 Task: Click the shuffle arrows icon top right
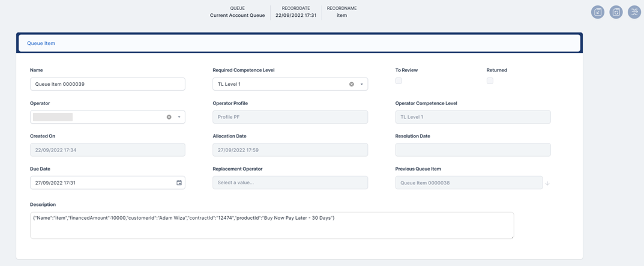634,12
